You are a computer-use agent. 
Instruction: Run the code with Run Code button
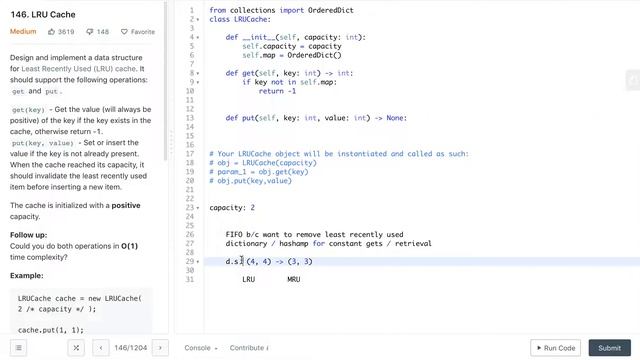point(556,348)
